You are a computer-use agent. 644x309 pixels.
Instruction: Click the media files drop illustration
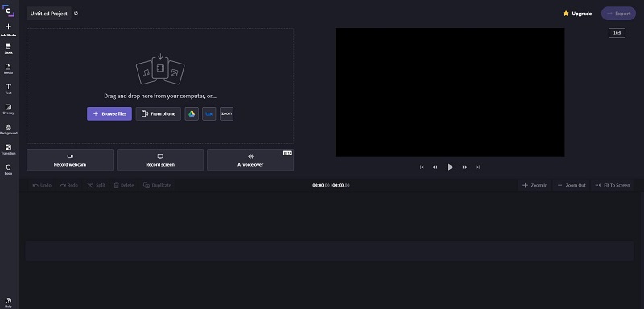[x=160, y=69]
